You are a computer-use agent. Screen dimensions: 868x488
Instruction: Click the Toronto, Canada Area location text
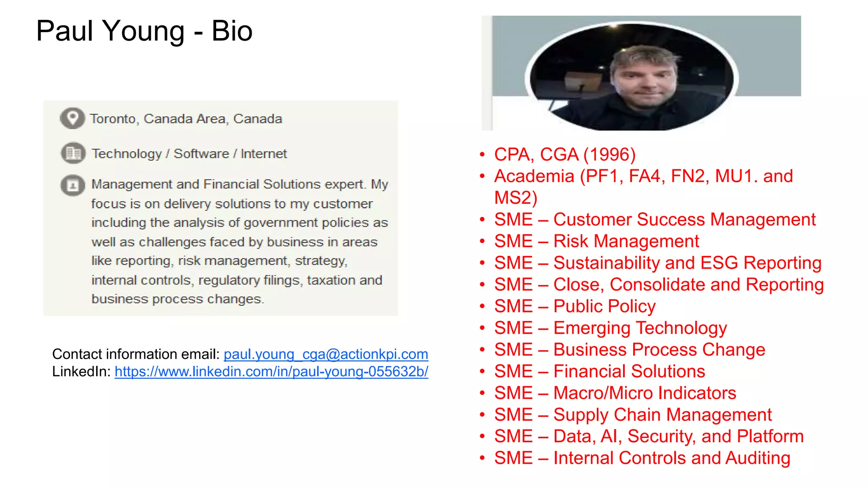pos(186,119)
